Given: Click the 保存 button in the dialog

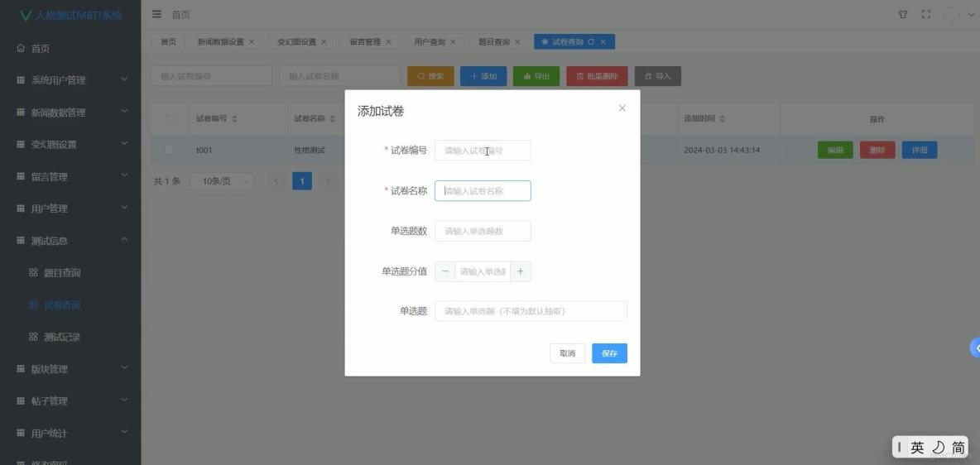Looking at the screenshot, I should (609, 353).
